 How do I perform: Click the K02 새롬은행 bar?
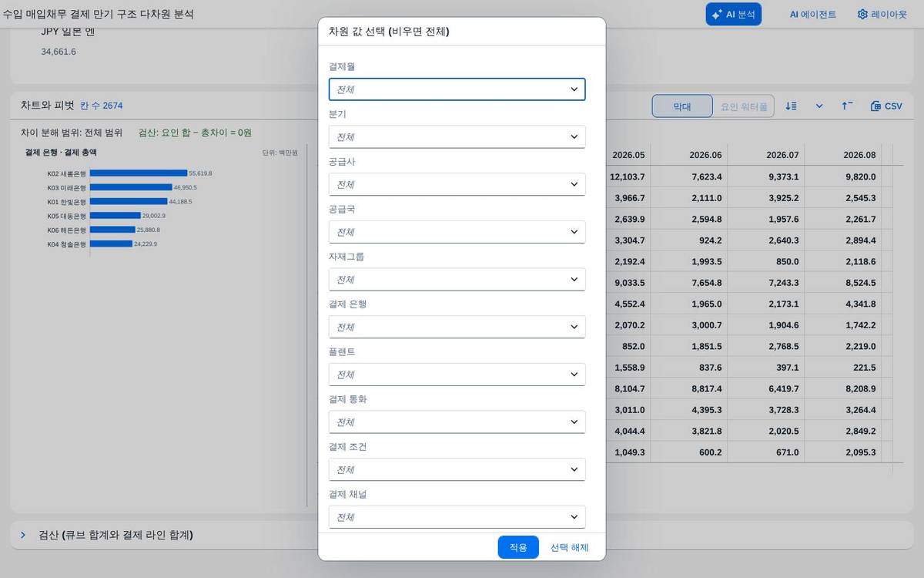click(x=139, y=173)
